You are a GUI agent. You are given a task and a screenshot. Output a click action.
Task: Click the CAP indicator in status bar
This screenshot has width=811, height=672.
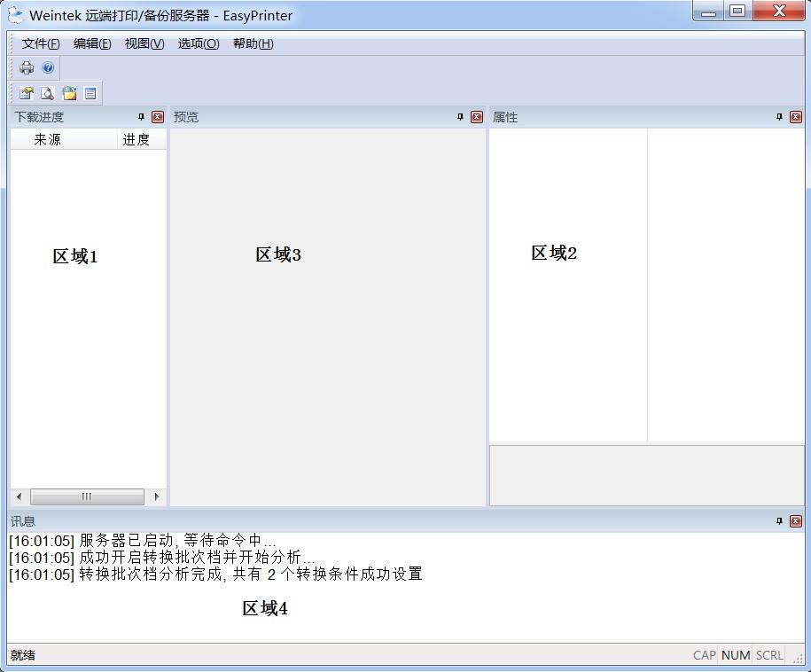click(705, 655)
